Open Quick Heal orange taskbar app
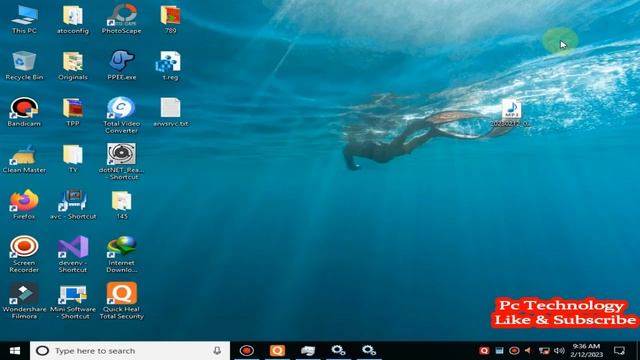 [x=277, y=351]
